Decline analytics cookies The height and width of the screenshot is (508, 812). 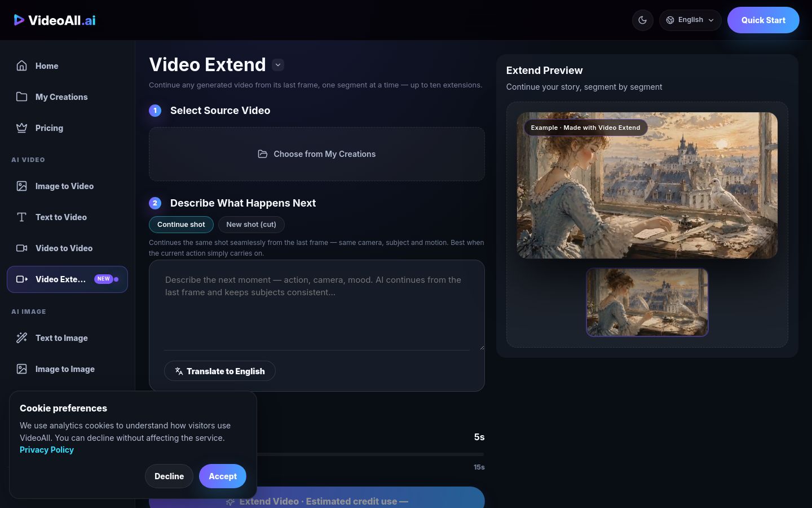(169, 476)
